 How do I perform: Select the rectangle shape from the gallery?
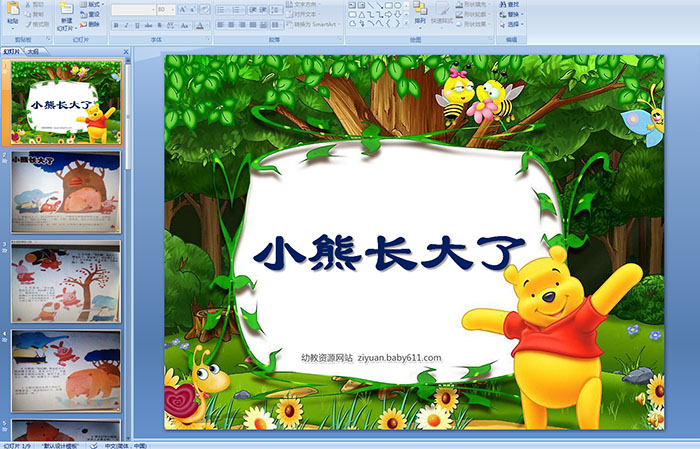pos(389,5)
